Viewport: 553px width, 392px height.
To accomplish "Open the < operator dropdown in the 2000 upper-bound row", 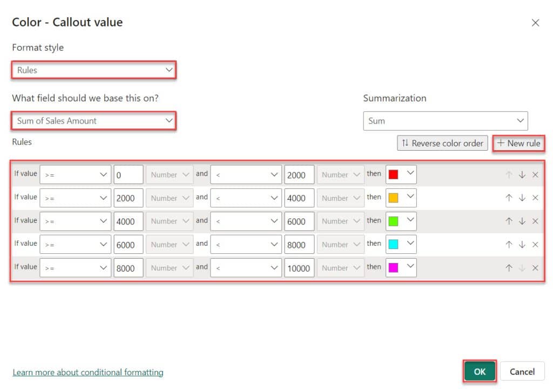I will [x=246, y=174].
